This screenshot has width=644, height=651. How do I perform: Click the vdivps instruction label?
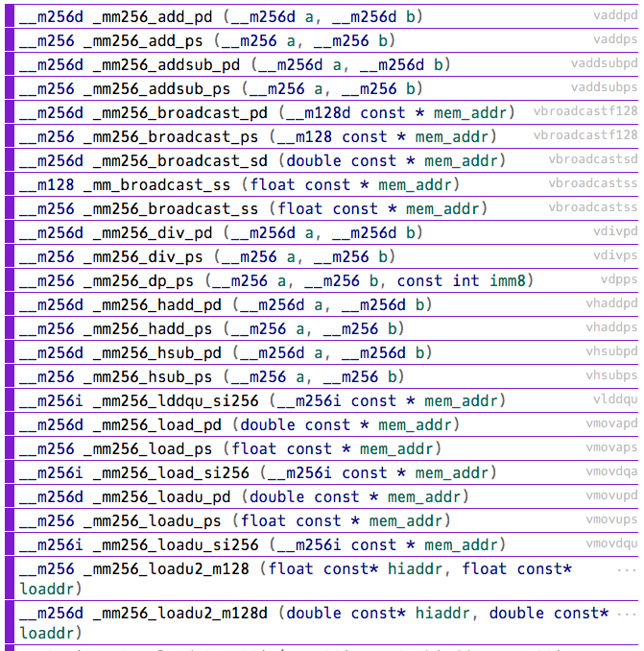(x=615, y=255)
